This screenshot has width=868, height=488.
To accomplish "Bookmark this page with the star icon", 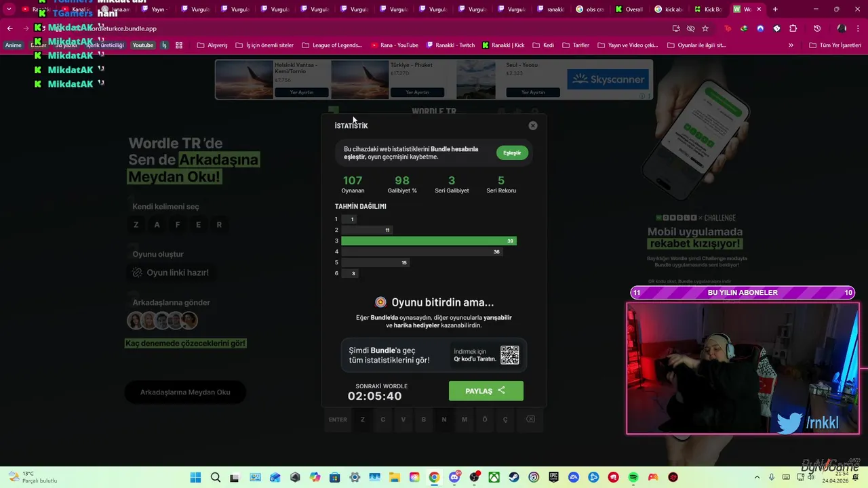I will coord(705,28).
